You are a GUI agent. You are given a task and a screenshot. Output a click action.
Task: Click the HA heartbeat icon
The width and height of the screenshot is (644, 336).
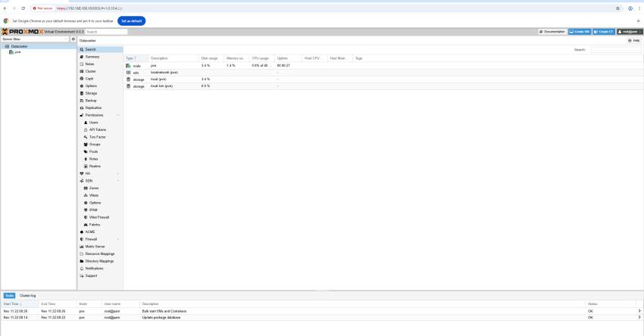82,173
